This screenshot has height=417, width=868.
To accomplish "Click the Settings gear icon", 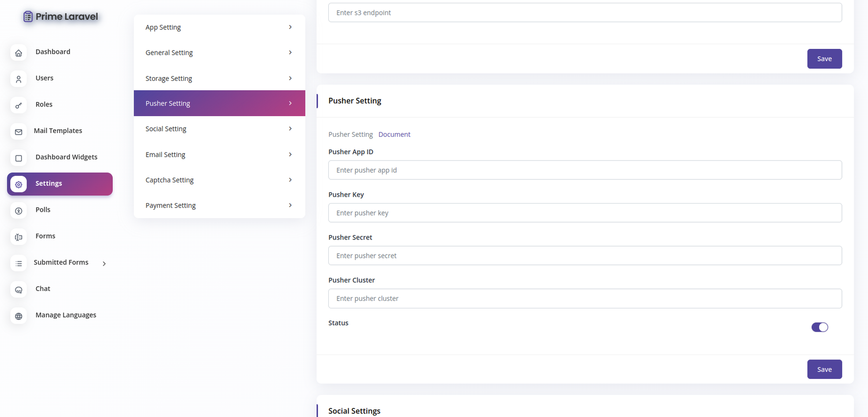I will click(18, 185).
